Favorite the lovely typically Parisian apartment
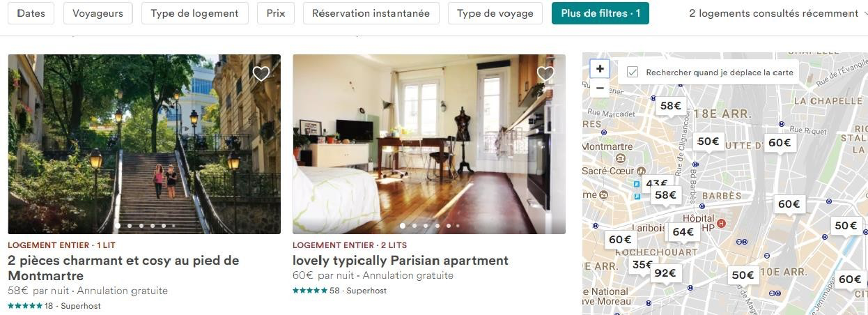 click(x=545, y=74)
